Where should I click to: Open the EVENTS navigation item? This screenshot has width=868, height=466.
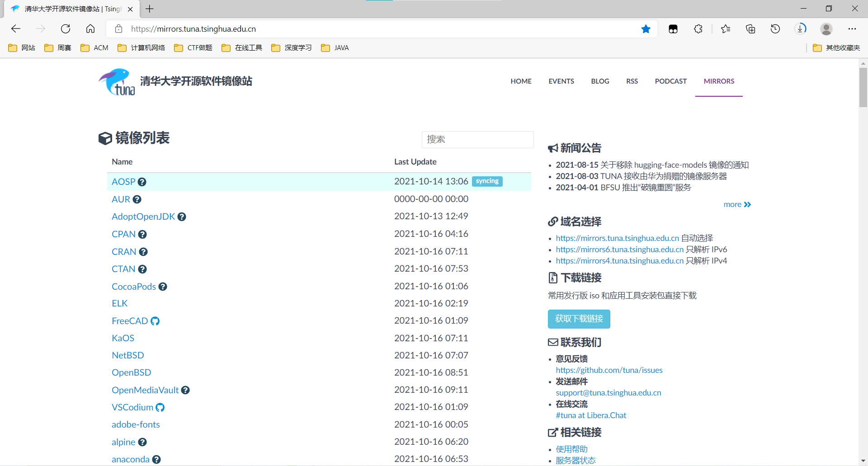pos(561,81)
